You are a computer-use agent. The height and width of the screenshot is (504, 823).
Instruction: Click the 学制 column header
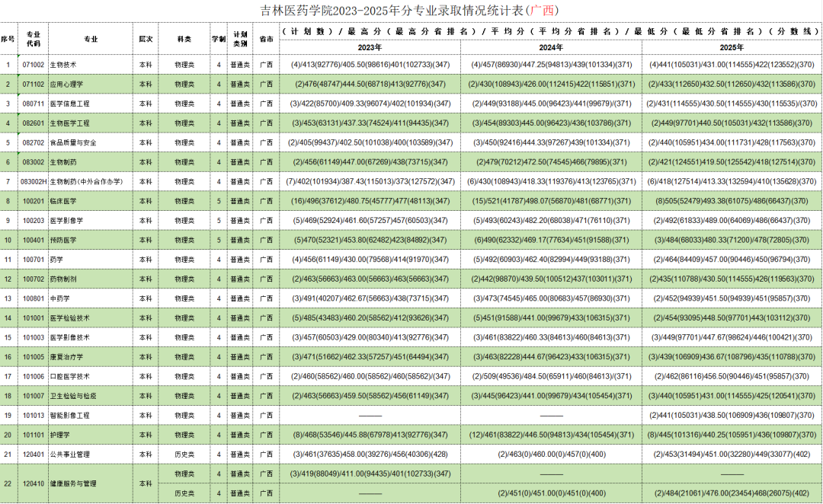pos(219,39)
